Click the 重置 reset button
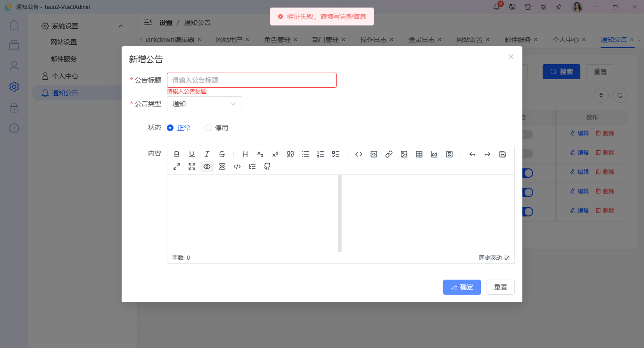Screen dimensions: 644x348 click(500, 287)
